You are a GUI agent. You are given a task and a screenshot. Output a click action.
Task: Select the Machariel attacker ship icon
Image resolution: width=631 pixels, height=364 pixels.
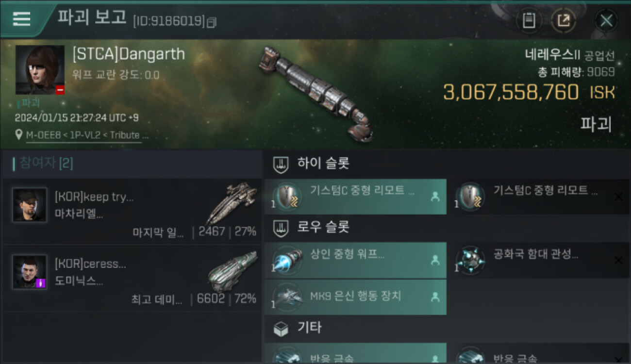(x=231, y=203)
